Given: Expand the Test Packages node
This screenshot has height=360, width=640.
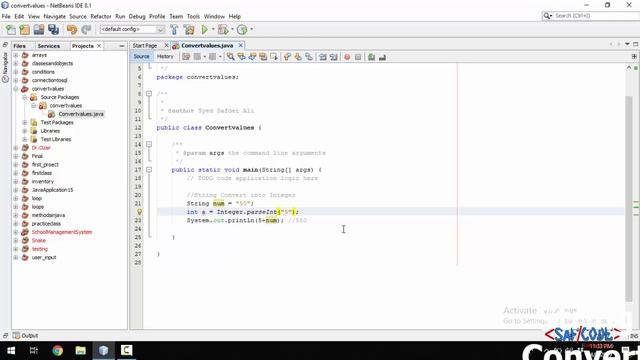Looking at the screenshot, I should [x=25, y=122].
